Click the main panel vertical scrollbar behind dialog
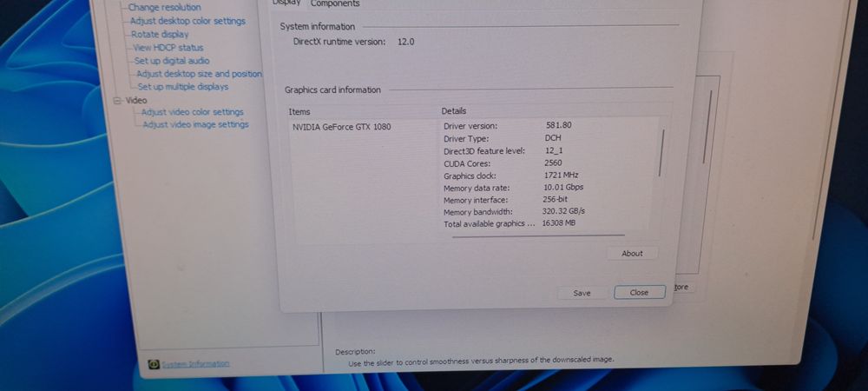 707,126
